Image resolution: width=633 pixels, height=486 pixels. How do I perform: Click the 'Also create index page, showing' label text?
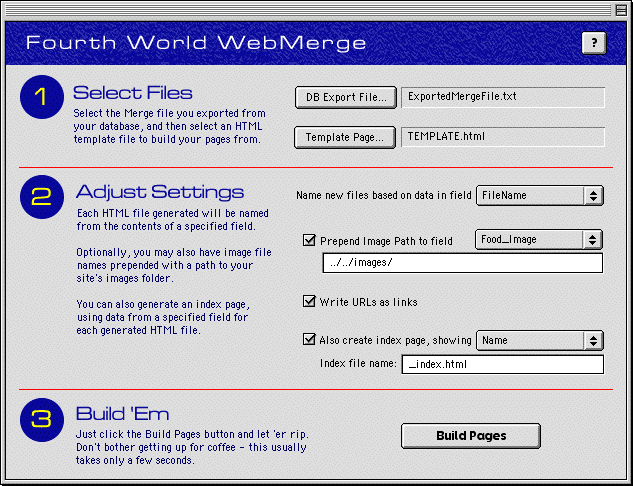[395, 340]
